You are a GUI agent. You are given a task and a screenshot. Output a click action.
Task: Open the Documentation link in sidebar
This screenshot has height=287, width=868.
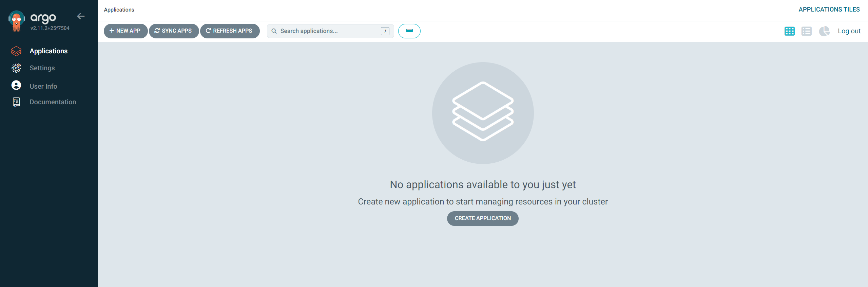click(53, 102)
